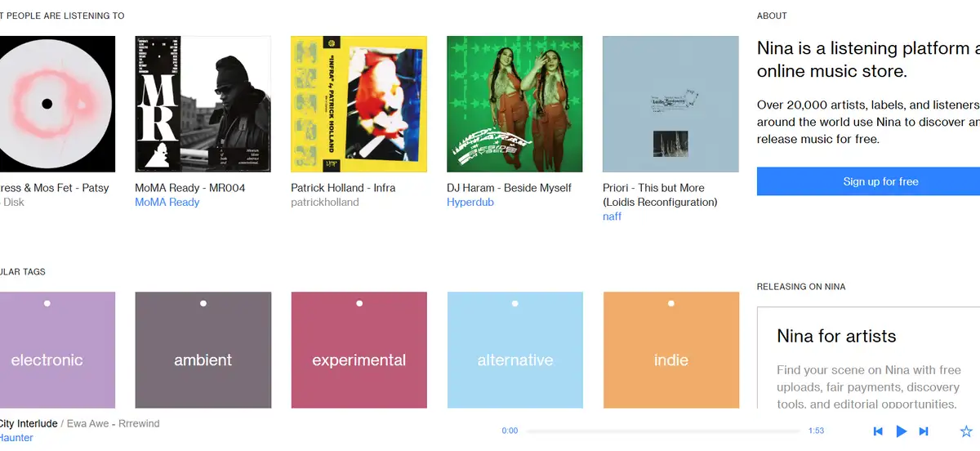Open the Patrick Holland Infra cover art

tap(359, 104)
